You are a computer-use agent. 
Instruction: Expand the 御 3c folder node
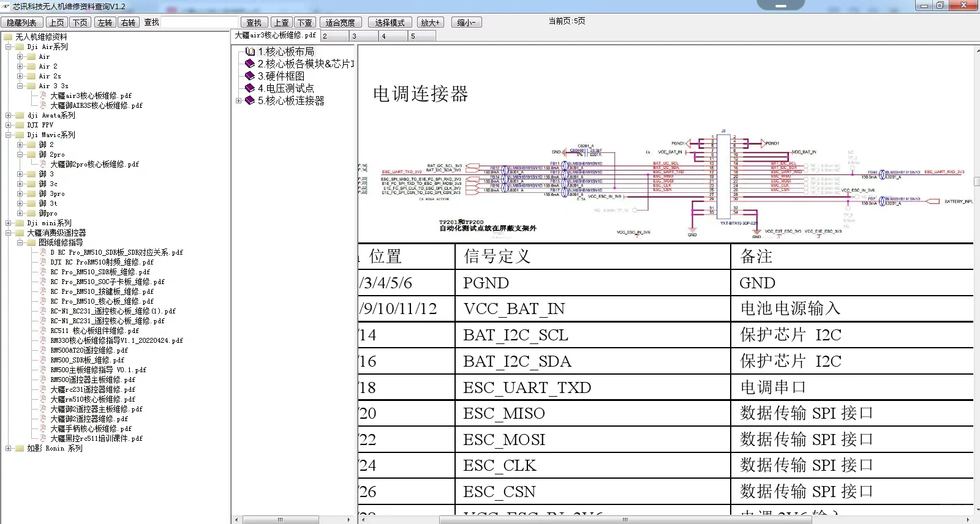pos(20,184)
